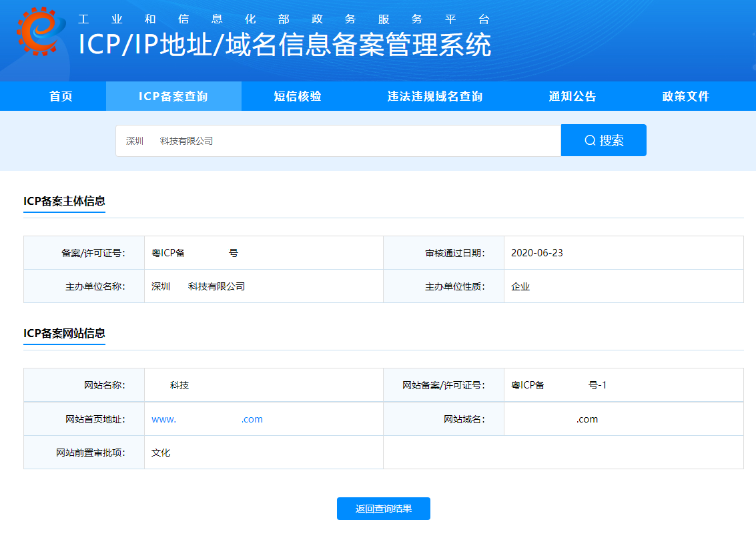Open the 政策文件 tab
The width and height of the screenshot is (756, 536).
pos(685,95)
